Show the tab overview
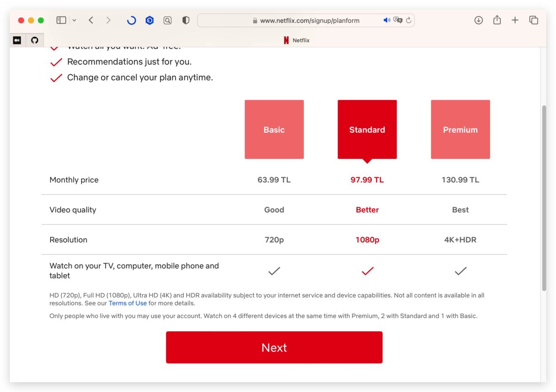Viewport: 556px width, 392px height. point(534,20)
